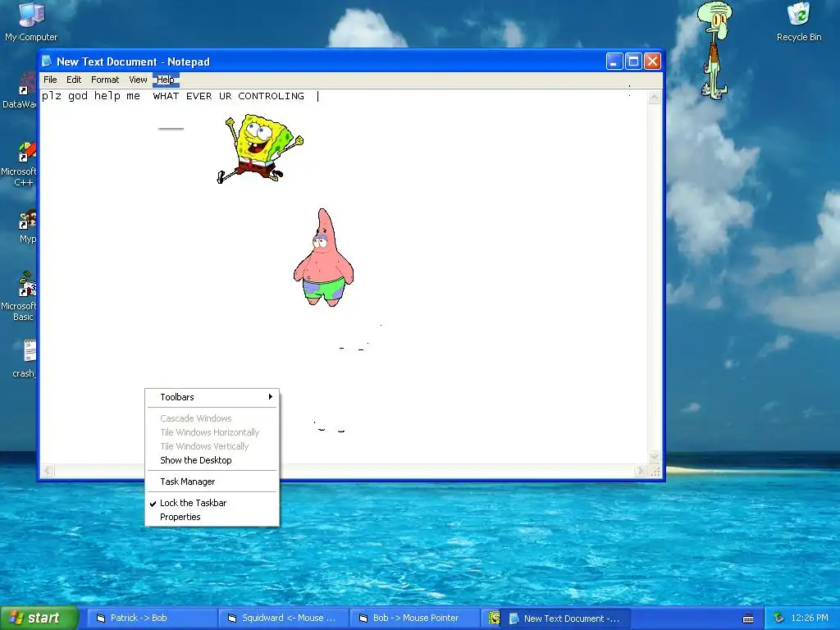Click the system tray icon beside the clock
The image size is (840, 630).
tap(778, 619)
